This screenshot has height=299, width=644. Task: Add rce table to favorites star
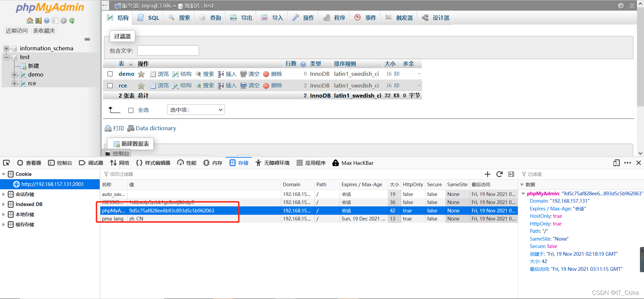click(141, 86)
